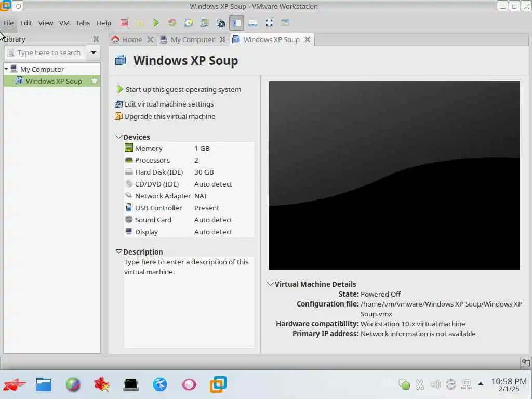Close the My Computer tab
Screen dimensions: 532x399
point(222,39)
